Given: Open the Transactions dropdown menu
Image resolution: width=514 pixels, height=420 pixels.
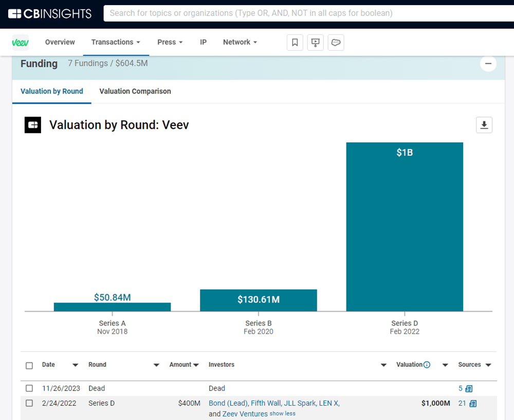Looking at the screenshot, I should click(x=116, y=42).
